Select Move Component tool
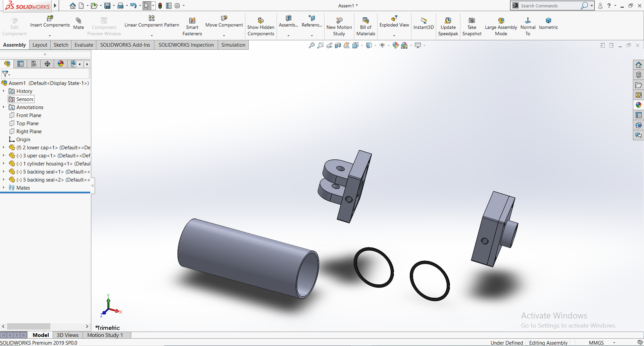The image size is (644, 346). (x=224, y=21)
